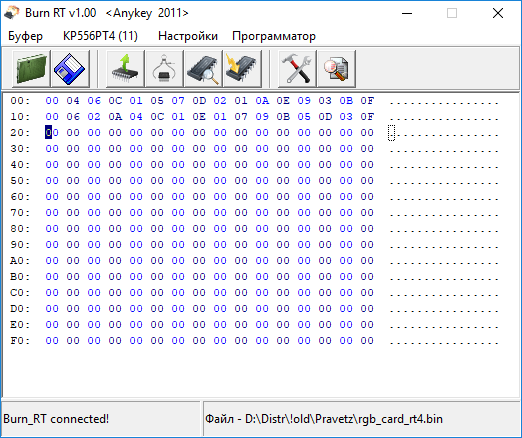The height and width of the screenshot is (438, 522).
Task: Click the blue floppy disk save icon
Action: tap(70, 69)
